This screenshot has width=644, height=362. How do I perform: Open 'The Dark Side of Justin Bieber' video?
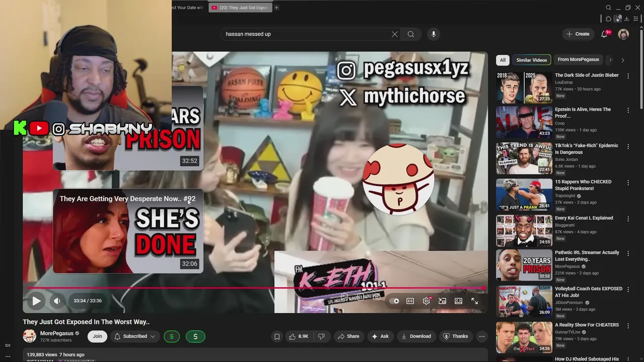(x=587, y=75)
